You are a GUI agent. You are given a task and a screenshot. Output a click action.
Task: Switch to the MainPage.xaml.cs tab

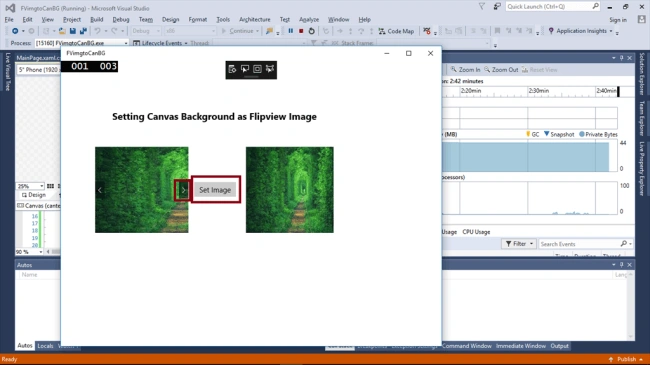(x=38, y=58)
